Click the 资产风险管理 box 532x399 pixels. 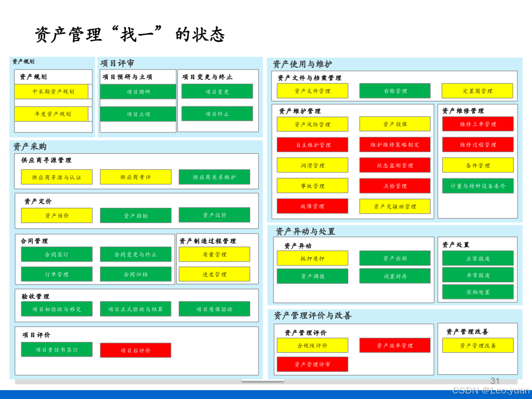pos(312,124)
